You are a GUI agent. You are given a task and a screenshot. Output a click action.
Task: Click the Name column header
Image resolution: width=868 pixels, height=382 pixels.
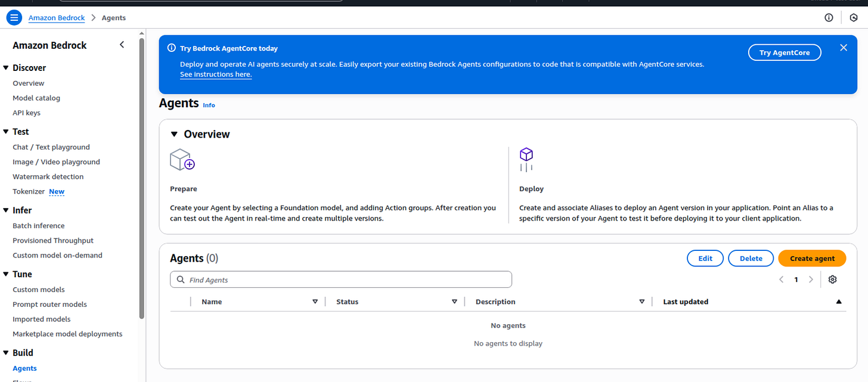(212, 302)
